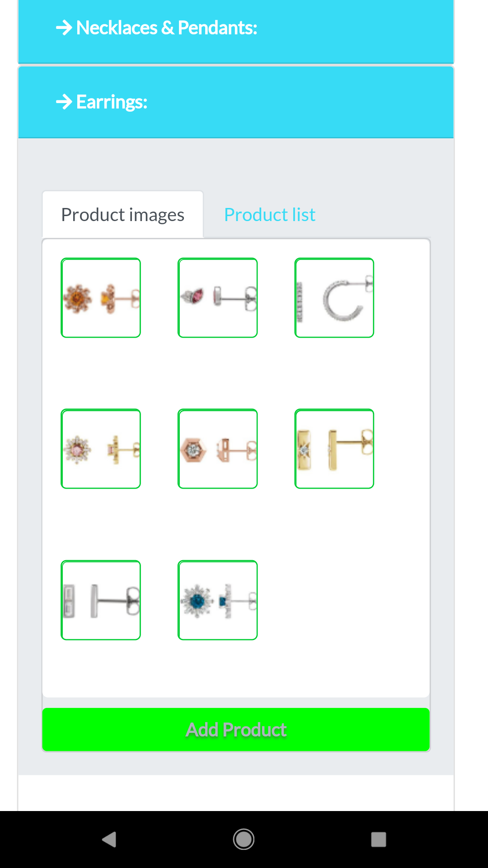The image size is (488, 868).
Task: Switch to the Product list tab
Action: pyautogui.click(x=270, y=215)
